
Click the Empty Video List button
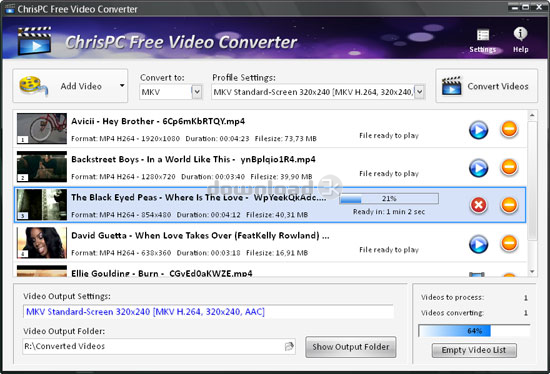(x=474, y=350)
